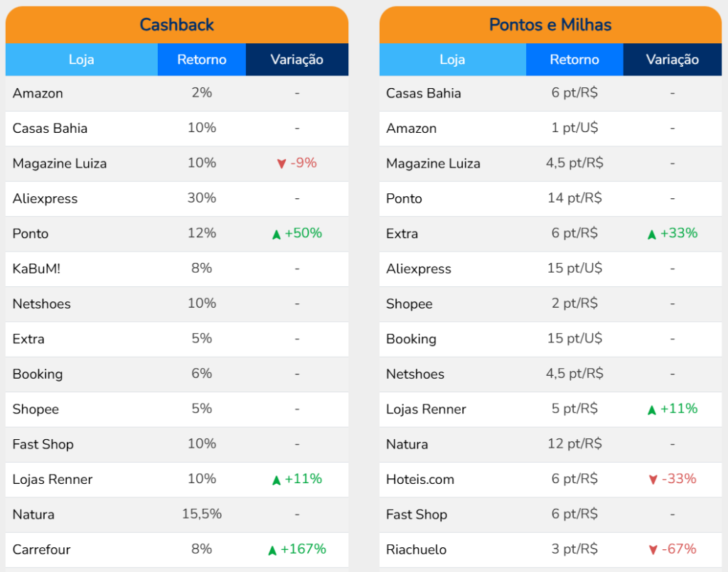Sort Cashback table by Variação column
728x572 pixels.
tap(297, 60)
